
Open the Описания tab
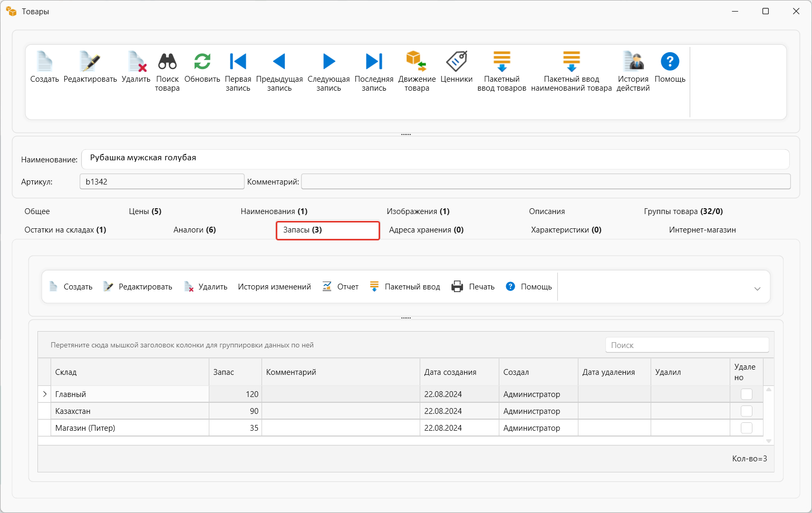(x=547, y=211)
